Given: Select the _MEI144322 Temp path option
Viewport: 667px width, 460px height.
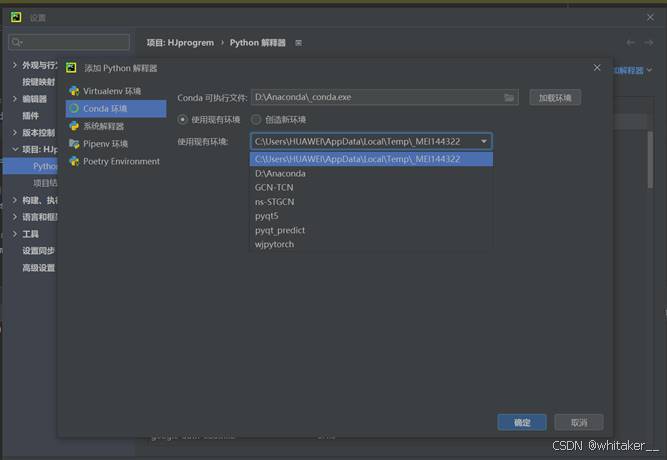Looking at the screenshot, I should click(371, 159).
